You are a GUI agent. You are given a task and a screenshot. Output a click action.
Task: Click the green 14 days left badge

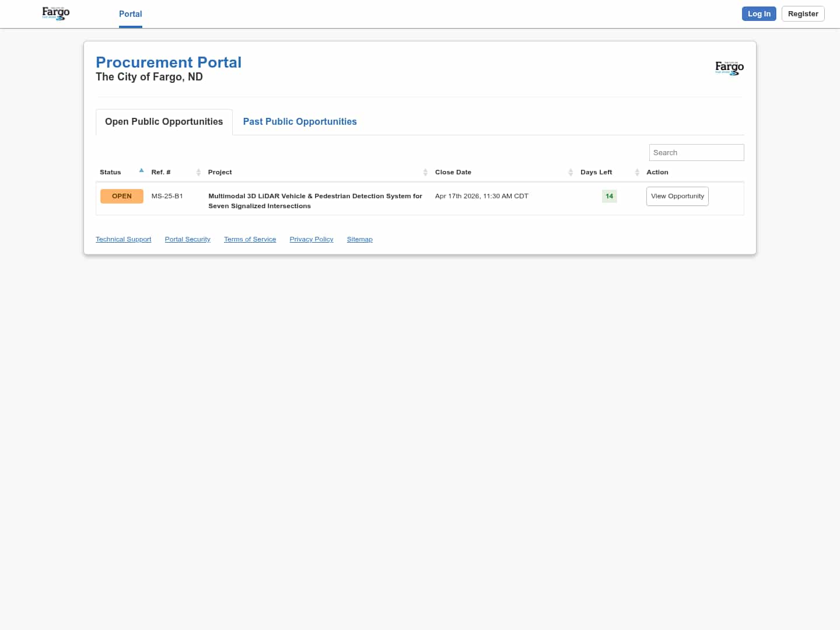[x=609, y=196]
